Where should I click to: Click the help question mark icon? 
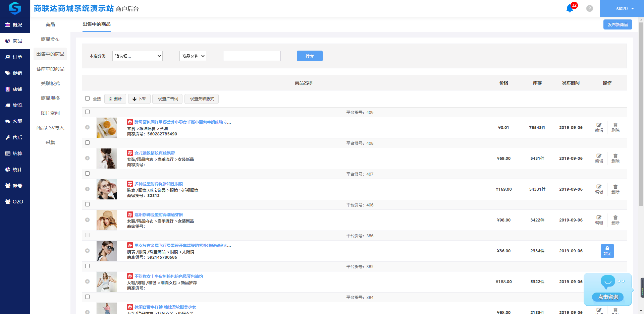[x=589, y=8]
